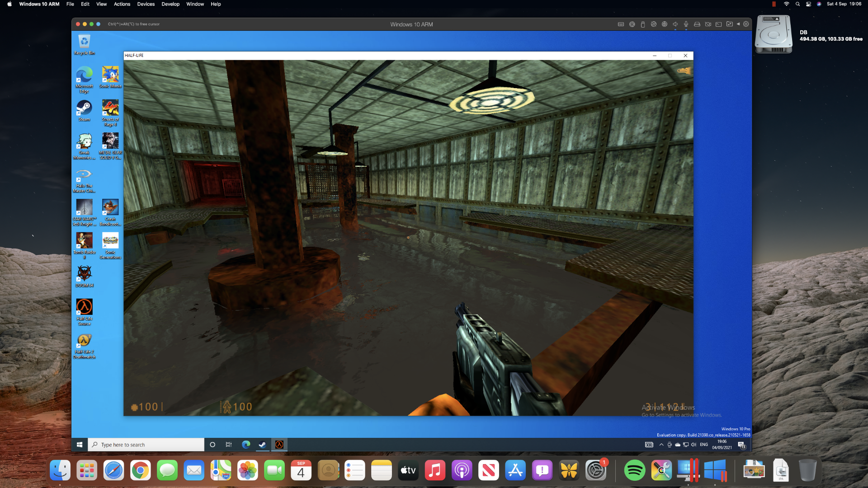The height and width of the screenshot is (488, 868).
Task: Open Spotlight search in menu bar
Action: 797,4
